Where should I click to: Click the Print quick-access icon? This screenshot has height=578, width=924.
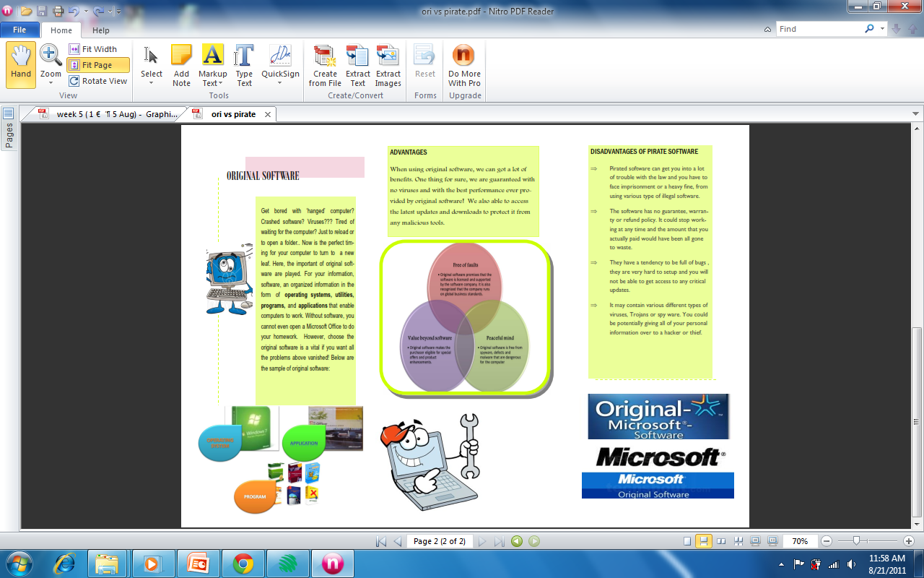(58, 11)
